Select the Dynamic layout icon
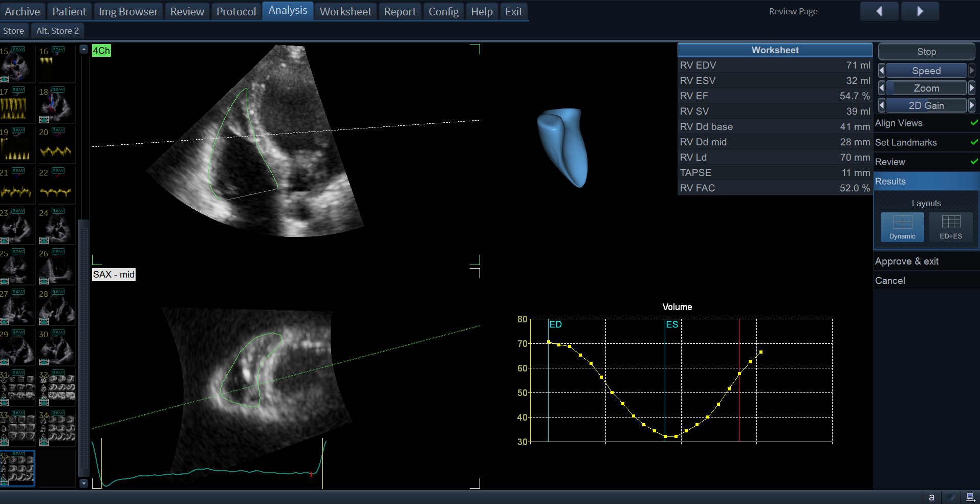 point(902,227)
